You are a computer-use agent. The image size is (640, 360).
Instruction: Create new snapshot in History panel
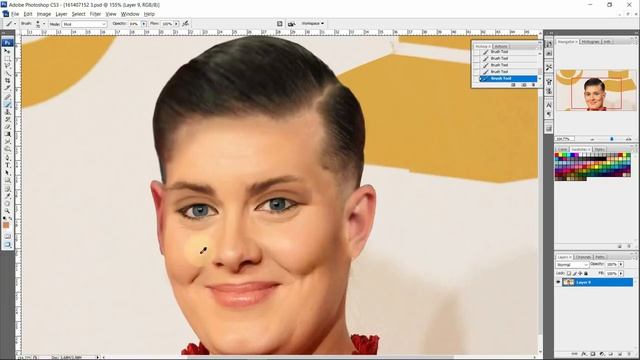coord(524,84)
